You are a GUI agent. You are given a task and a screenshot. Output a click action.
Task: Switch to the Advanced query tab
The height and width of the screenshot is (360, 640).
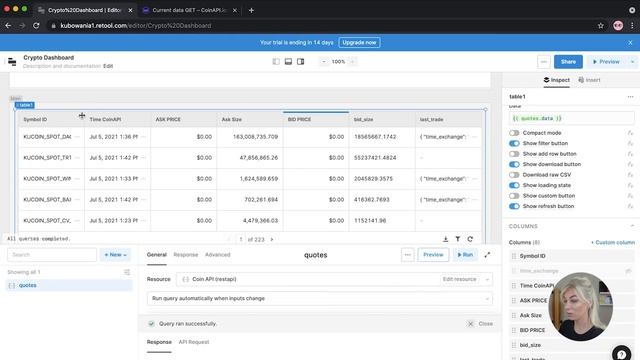tap(218, 255)
